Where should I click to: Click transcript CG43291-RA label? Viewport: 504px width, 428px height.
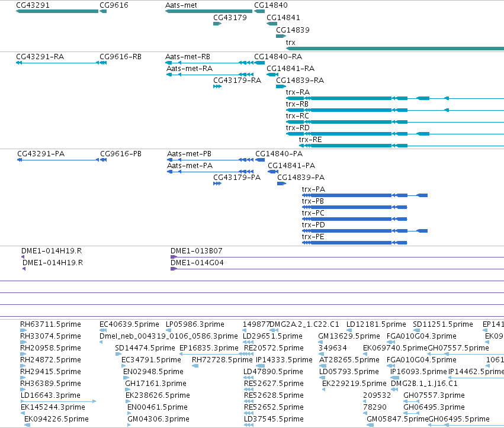pyautogui.click(x=40, y=57)
